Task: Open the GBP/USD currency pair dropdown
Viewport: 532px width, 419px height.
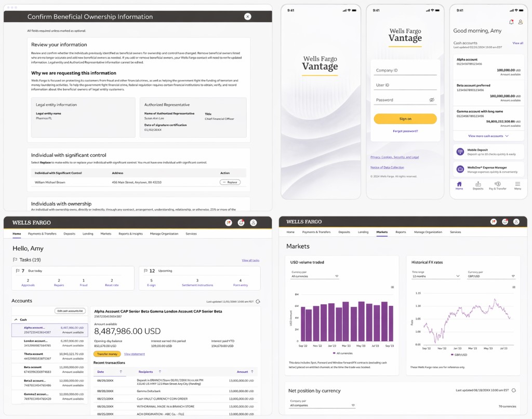Action: pos(491,276)
